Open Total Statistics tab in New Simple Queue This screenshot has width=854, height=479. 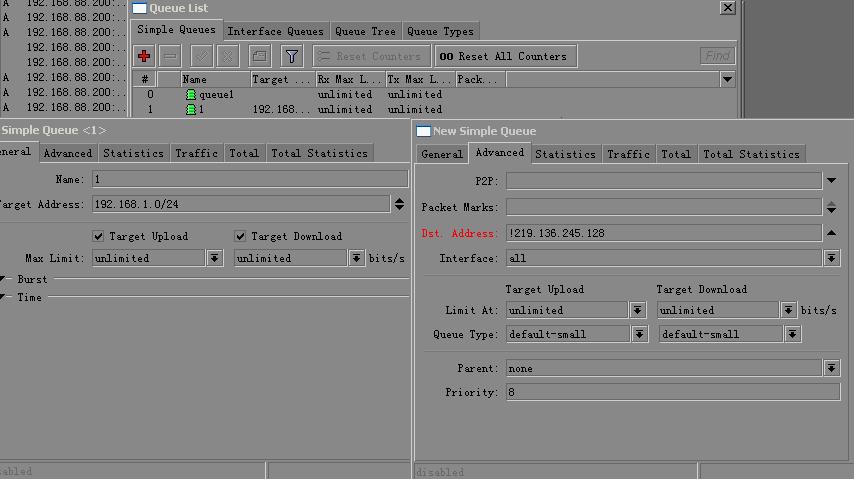click(x=752, y=155)
